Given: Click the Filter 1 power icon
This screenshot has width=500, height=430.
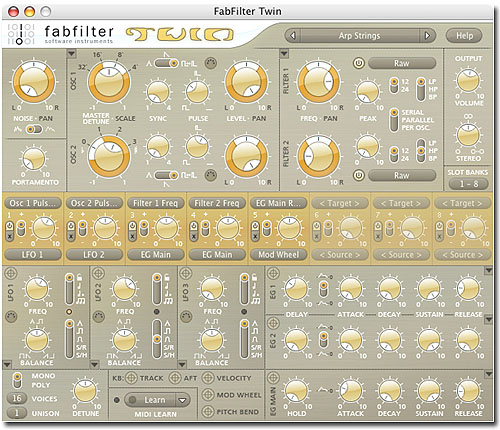Looking at the screenshot, I should coord(359,63).
